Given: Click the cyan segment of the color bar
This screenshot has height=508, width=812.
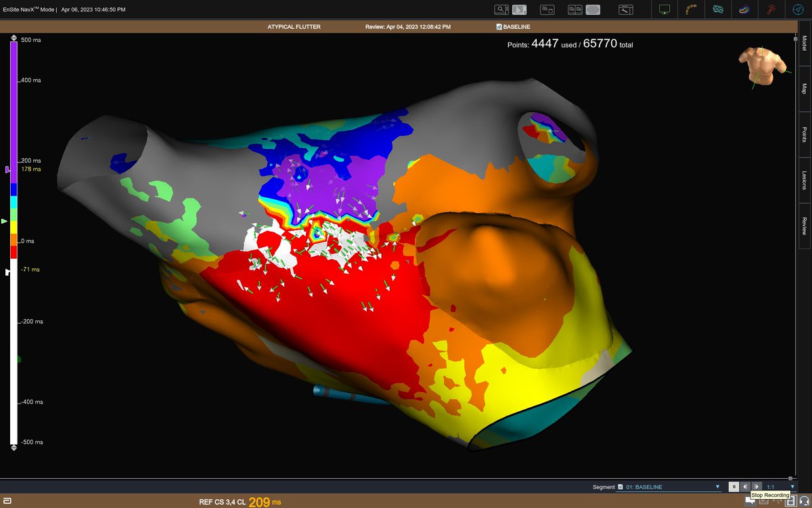Looking at the screenshot, I should 14,203.
